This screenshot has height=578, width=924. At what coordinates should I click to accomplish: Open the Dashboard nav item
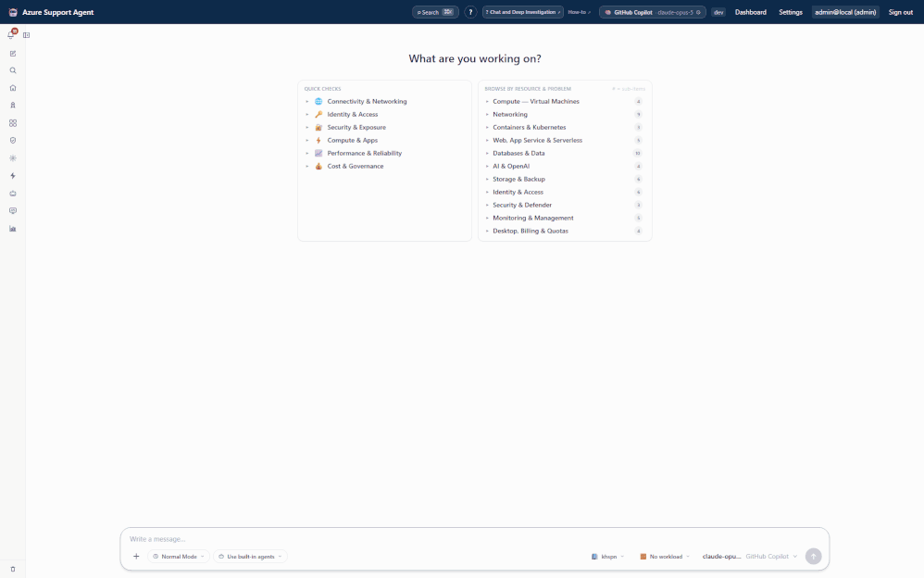coord(750,12)
